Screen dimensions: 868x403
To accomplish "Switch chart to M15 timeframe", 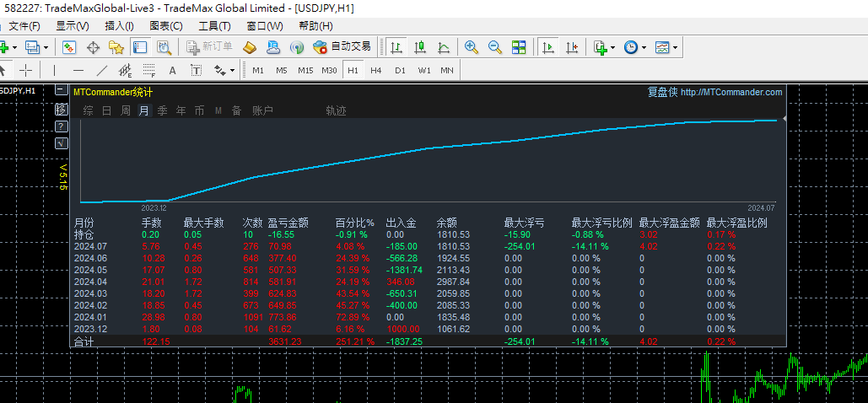I will (305, 70).
